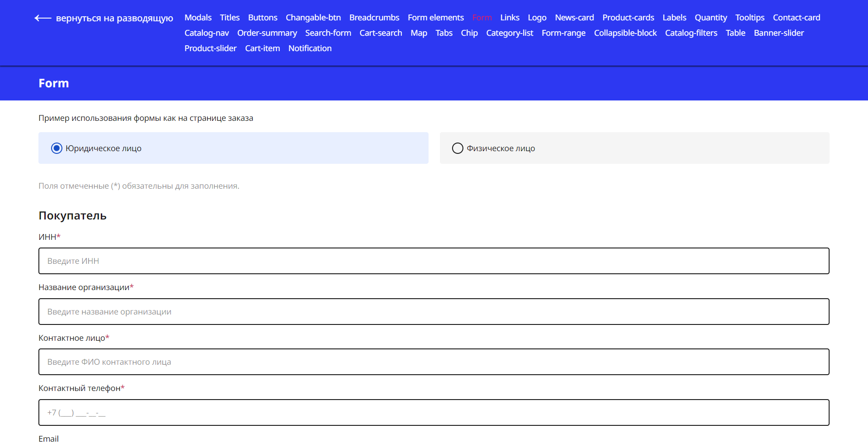Go to the Buttons section
868x448 pixels.
click(262, 18)
